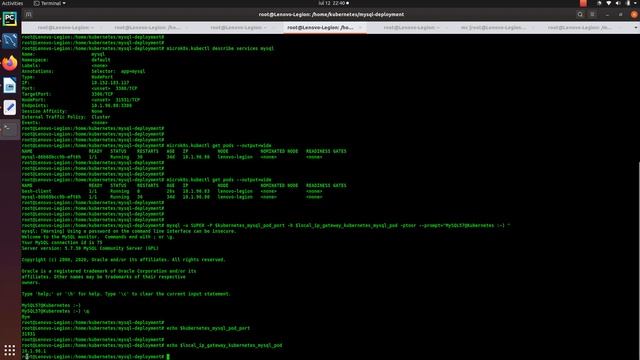
Task: Show Applications grid at dock bottom
Action: click(10, 350)
